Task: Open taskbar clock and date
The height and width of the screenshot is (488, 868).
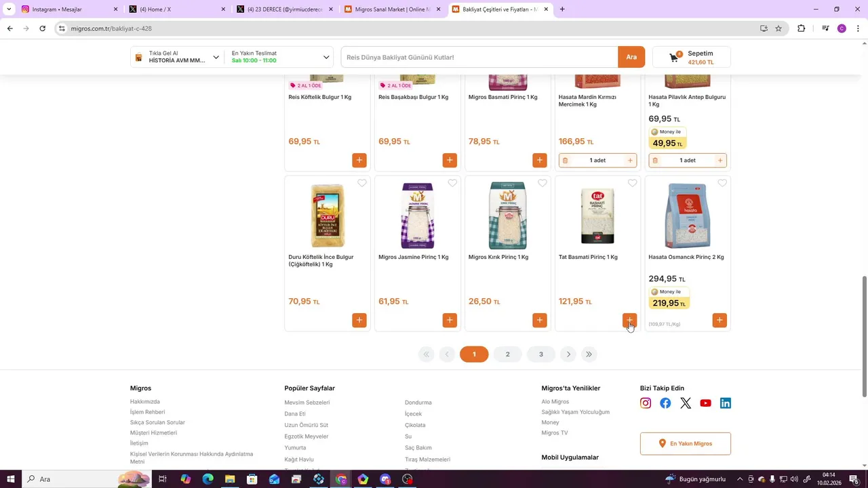Action: 829,479
